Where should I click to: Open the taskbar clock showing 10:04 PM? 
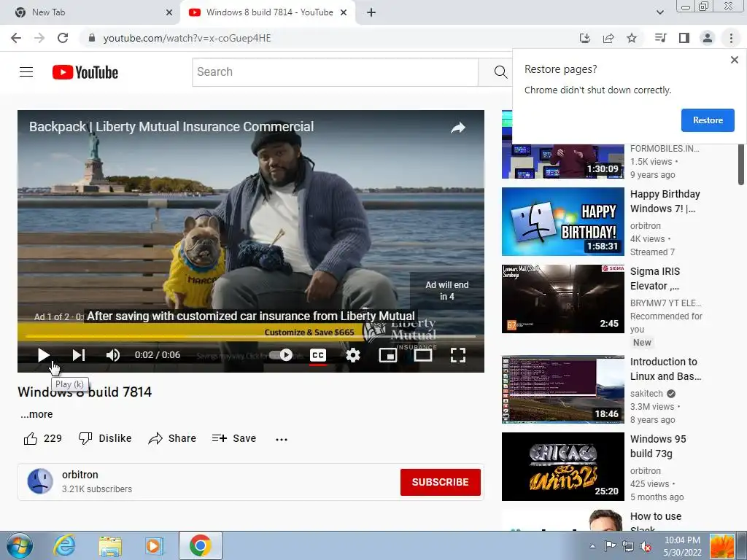click(682, 546)
